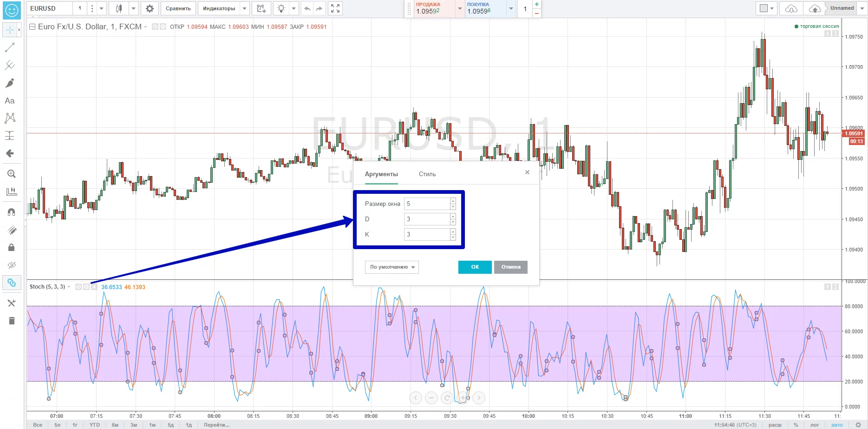Click the EURUSD symbol input field

(49, 8)
